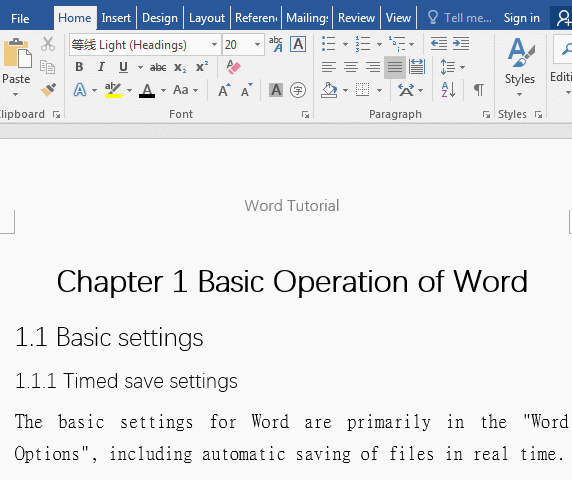
Task: Launch the Paragraph dialog box
Action: point(486,115)
